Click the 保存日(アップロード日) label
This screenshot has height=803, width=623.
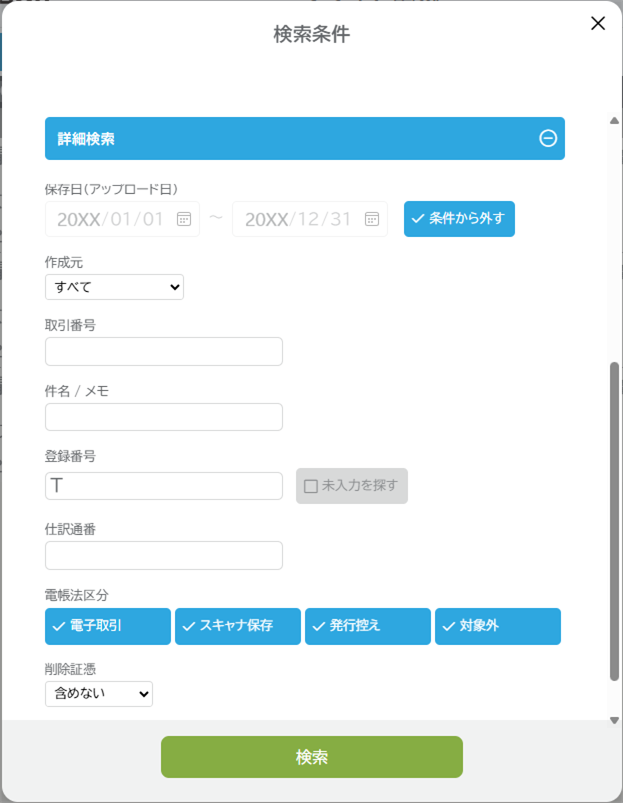111,189
